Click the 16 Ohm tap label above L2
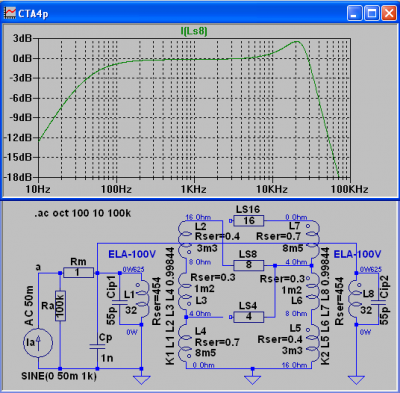The width and height of the screenshot is (400, 393). click(198, 217)
